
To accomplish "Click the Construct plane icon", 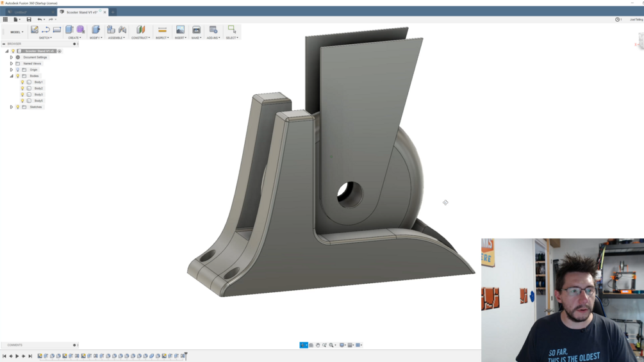I will (141, 29).
